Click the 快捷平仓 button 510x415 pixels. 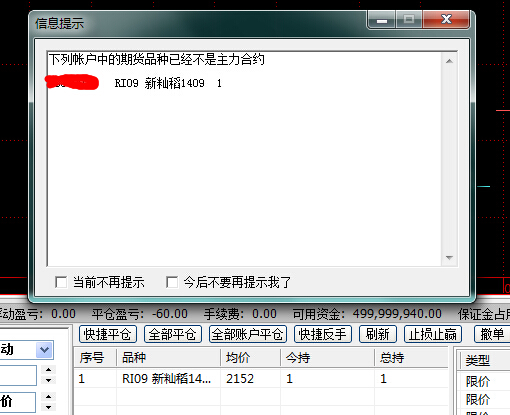coord(108,334)
